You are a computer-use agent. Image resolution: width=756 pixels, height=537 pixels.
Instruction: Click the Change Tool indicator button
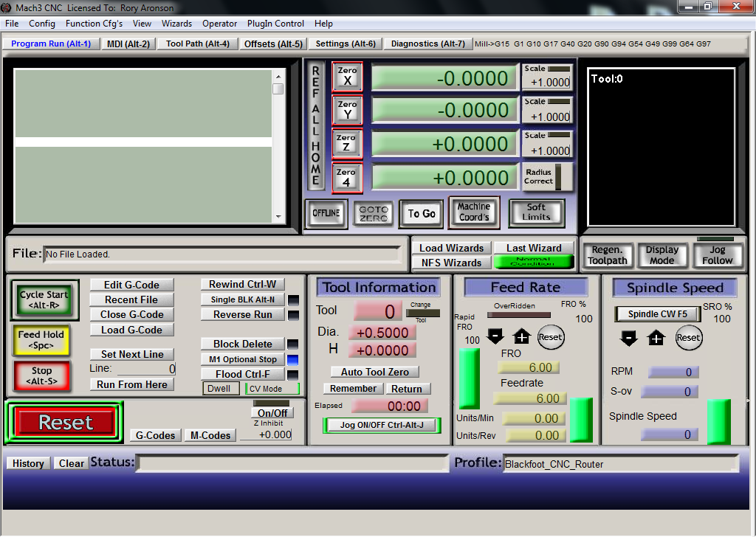pos(422,313)
